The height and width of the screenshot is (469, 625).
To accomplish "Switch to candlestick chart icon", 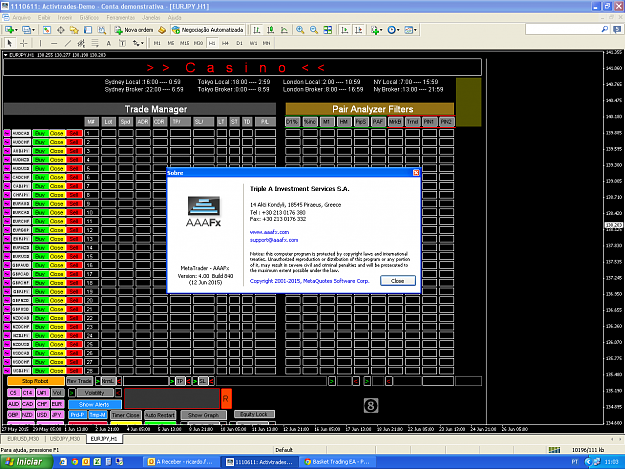I will 271,30.
